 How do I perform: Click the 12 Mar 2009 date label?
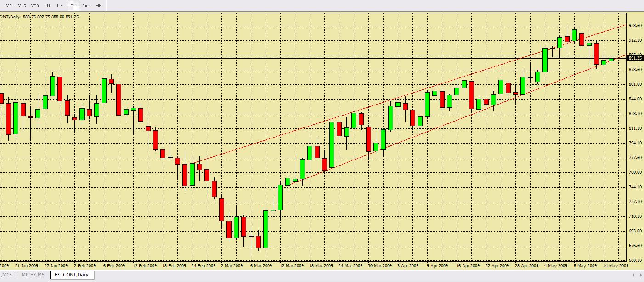[x=292, y=265]
